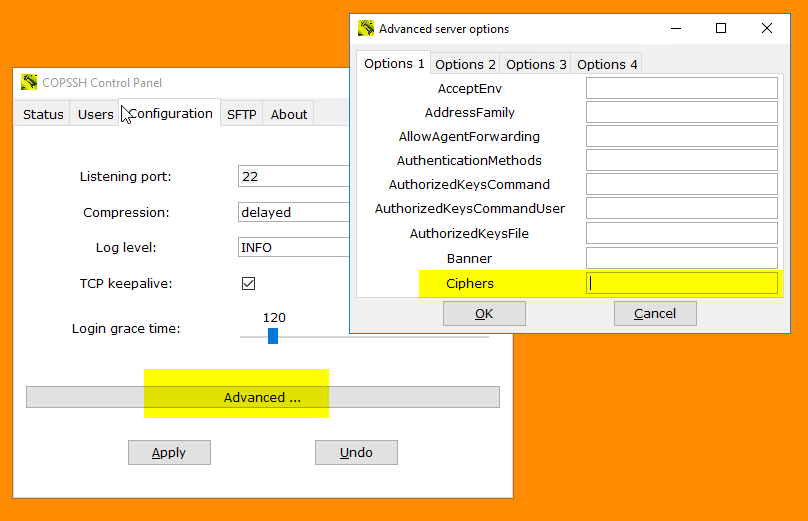Open the Log level combo box showing INFO
Screen dimensions: 808x521
293,247
